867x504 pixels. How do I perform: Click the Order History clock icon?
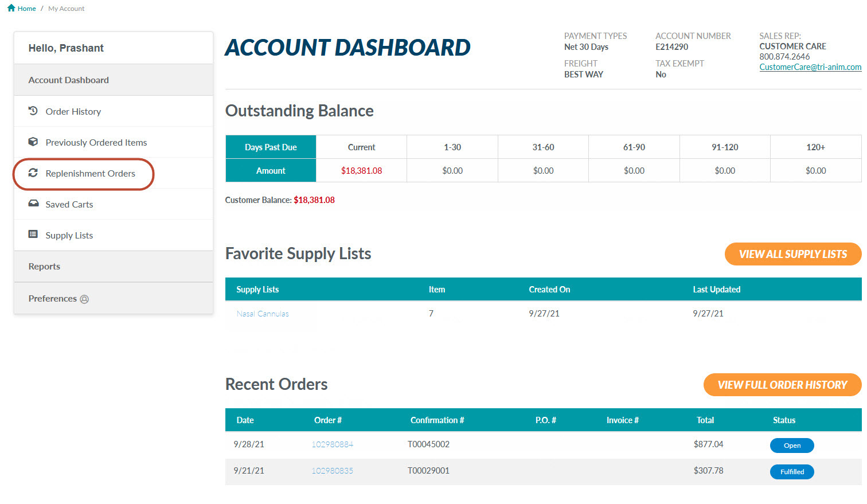(x=33, y=111)
